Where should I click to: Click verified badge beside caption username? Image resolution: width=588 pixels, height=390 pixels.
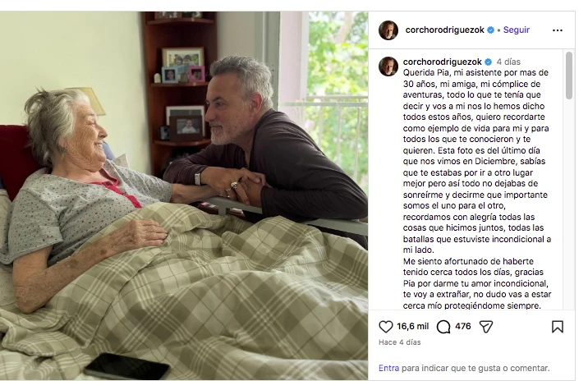488,62
